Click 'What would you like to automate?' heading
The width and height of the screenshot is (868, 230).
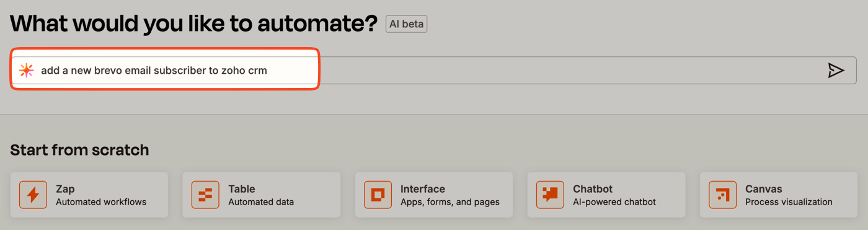194,24
